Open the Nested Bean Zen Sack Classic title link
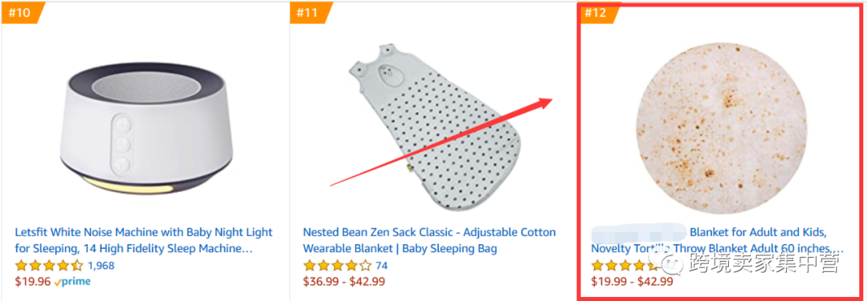868x301 pixels. point(429,240)
